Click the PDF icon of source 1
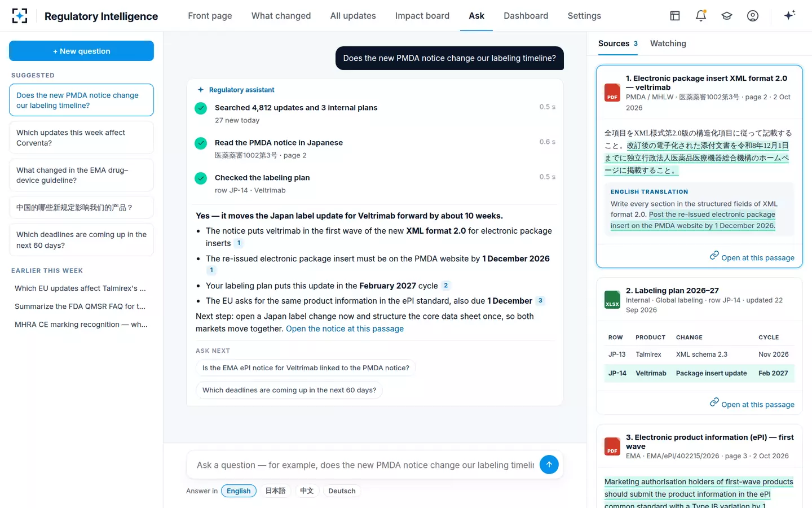The image size is (812, 508). [x=612, y=93]
